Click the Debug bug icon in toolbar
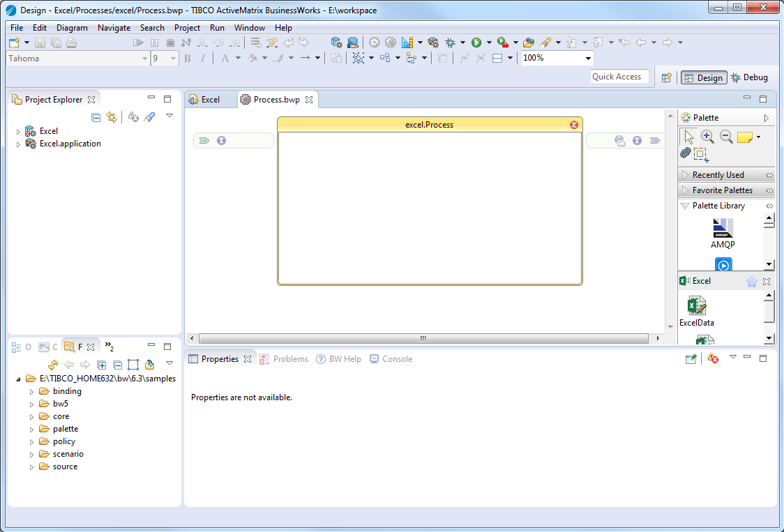The height and width of the screenshot is (532, 784). pos(451,43)
